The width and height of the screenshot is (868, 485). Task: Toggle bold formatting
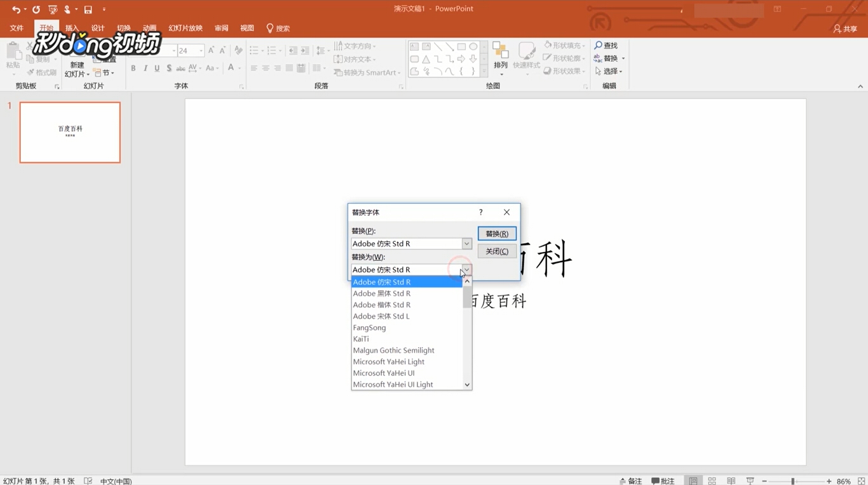pos(133,67)
